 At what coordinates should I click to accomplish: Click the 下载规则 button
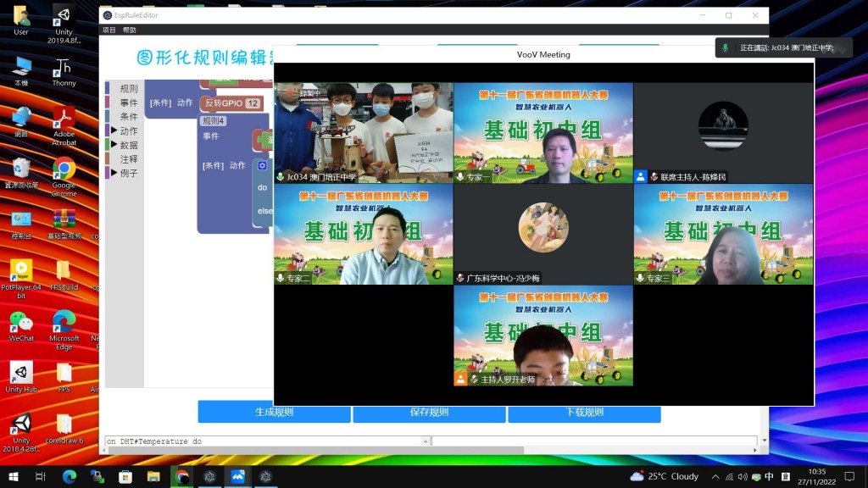pyautogui.click(x=584, y=413)
